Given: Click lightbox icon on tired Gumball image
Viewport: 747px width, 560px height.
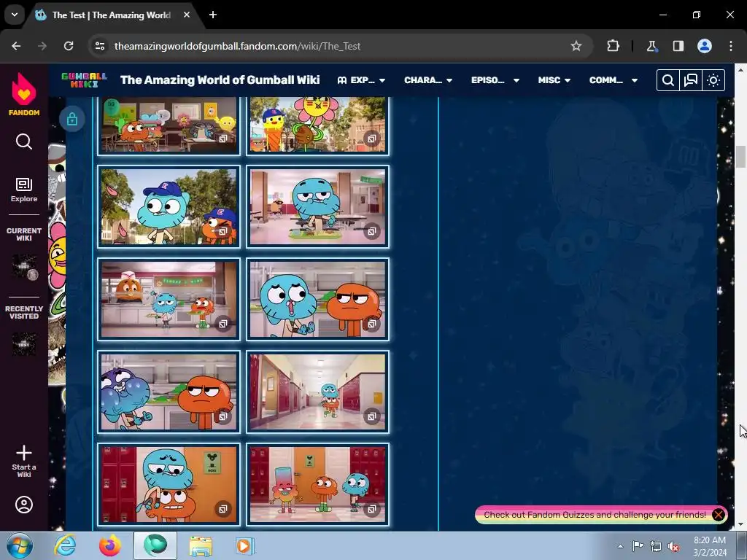Looking at the screenshot, I should [x=371, y=231].
